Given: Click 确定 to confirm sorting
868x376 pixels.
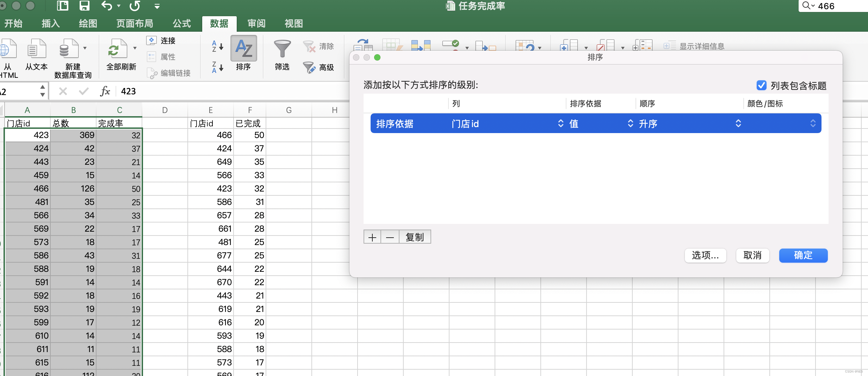Looking at the screenshot, I should tap(803, 255).
